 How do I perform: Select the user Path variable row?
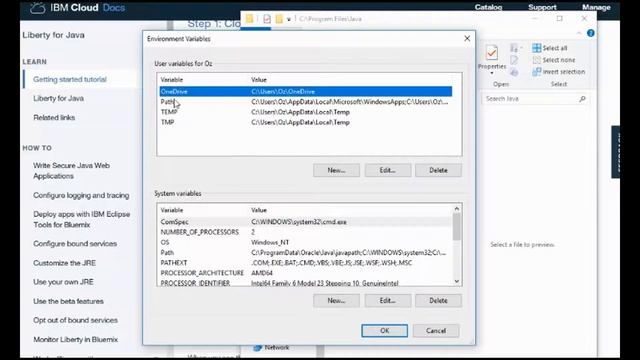tap(305, 102)
